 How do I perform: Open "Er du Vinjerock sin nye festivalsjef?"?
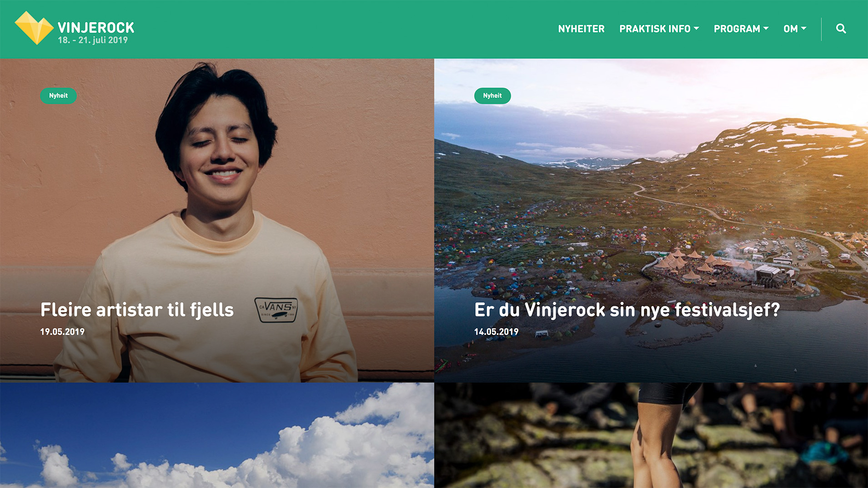627,310
